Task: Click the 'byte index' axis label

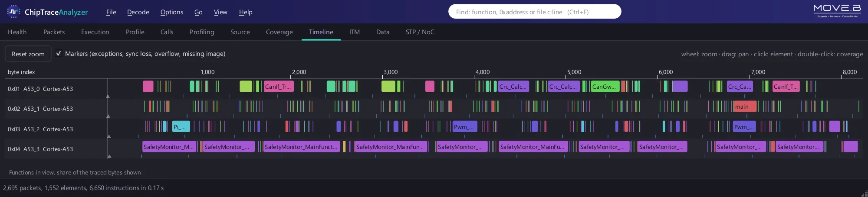Action: 21,72
